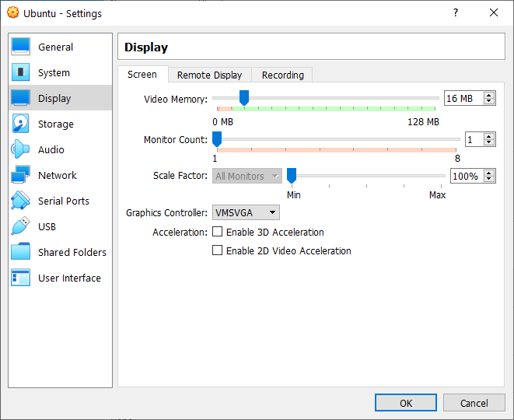Open the General settings icon

click(x=21, y=47)
